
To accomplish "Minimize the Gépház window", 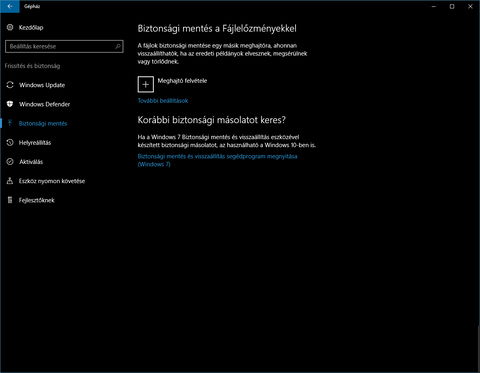I will click(434, 6).
